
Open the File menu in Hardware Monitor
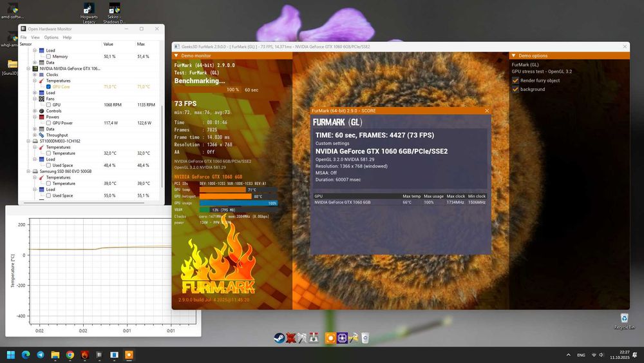(24, 37)
